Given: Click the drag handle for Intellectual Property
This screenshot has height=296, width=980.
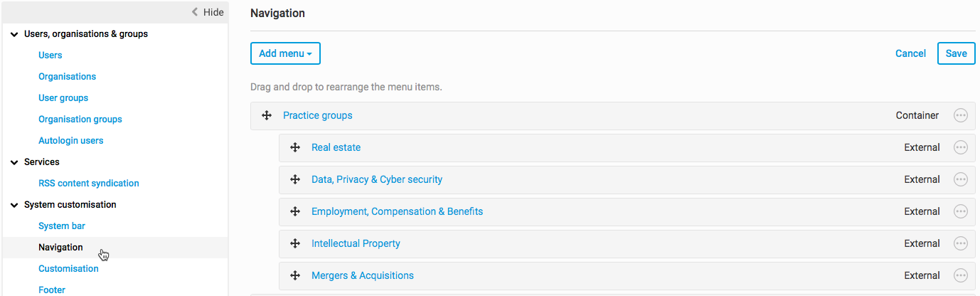Looking at the screenshot, I should 295,243.
